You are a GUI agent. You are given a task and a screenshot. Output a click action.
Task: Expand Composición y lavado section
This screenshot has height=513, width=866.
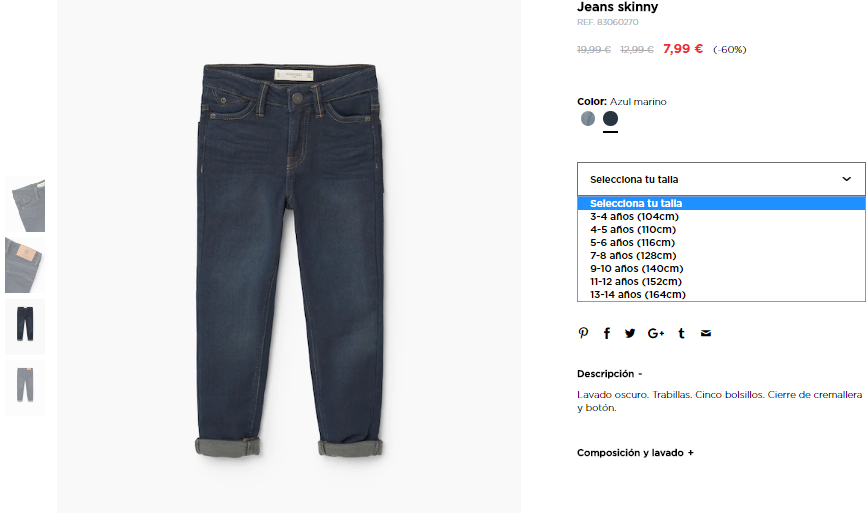click(x=635, y=453)
